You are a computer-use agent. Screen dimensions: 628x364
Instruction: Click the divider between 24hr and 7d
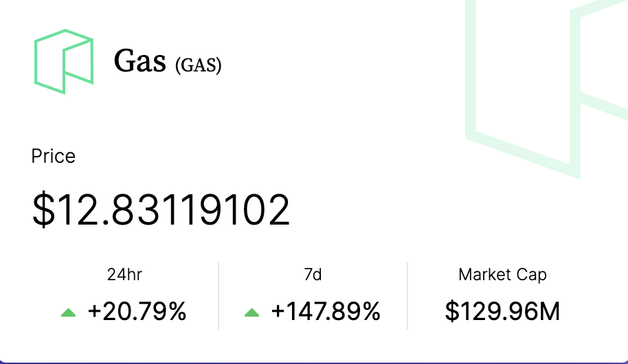[x=218, y=296]
